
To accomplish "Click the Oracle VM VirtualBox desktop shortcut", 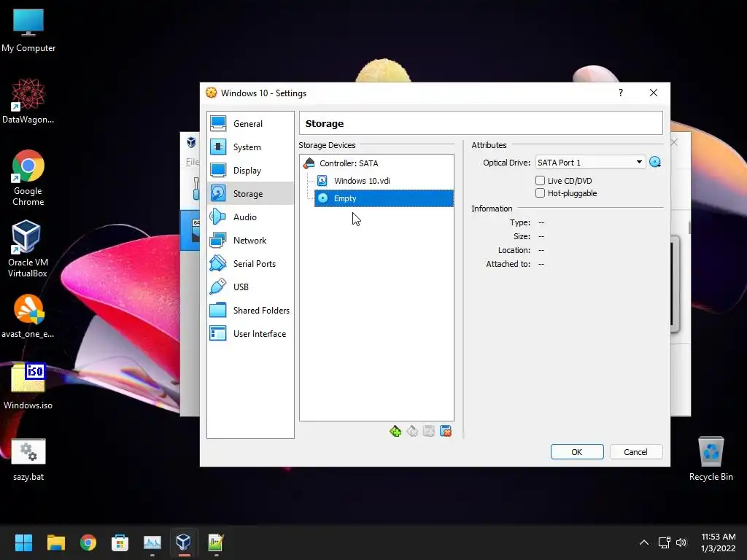I will click(x=28, y=249).
